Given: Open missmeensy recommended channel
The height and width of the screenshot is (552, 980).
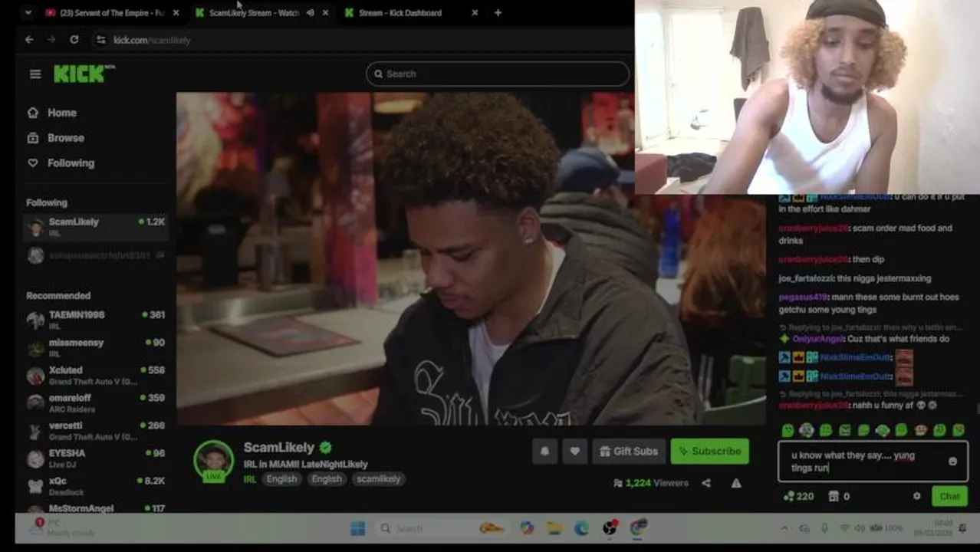Looking at the screenshot, I should [x=96, y=347].
